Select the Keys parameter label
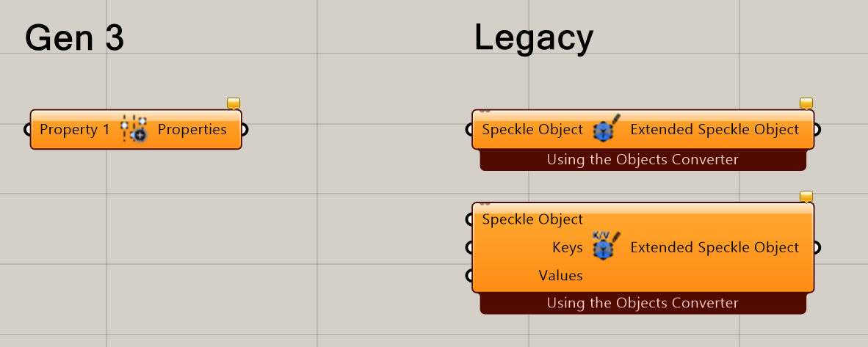868x347 pixels. (x=568, y=247)
